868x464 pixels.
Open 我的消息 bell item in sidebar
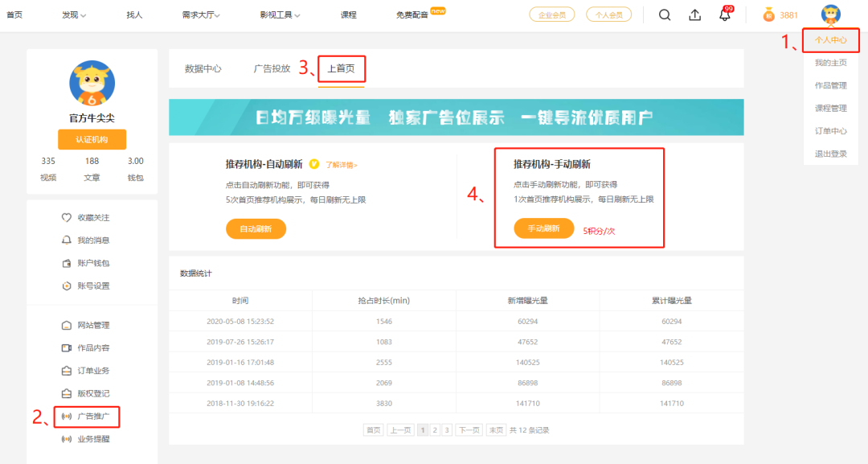pos(68,240)
